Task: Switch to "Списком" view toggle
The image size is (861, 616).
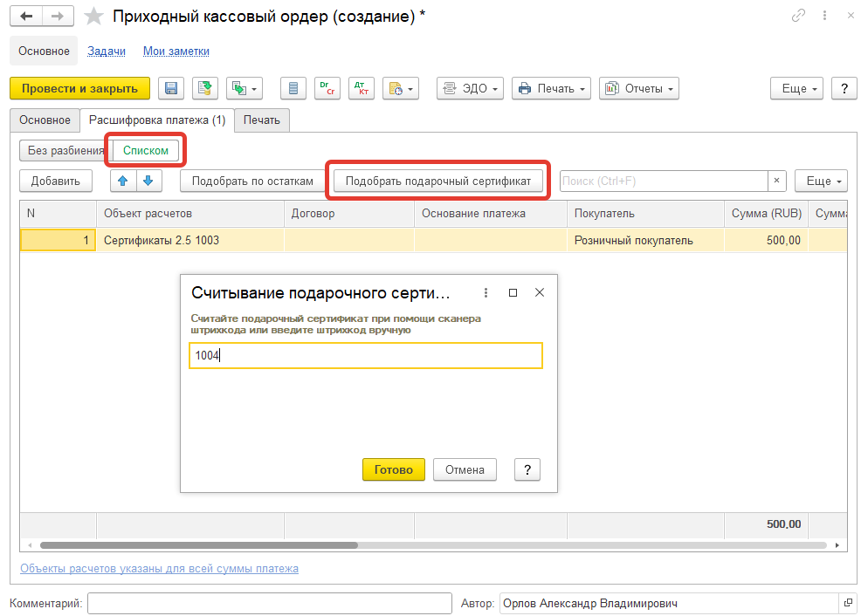Action: [x=145, y=150]
